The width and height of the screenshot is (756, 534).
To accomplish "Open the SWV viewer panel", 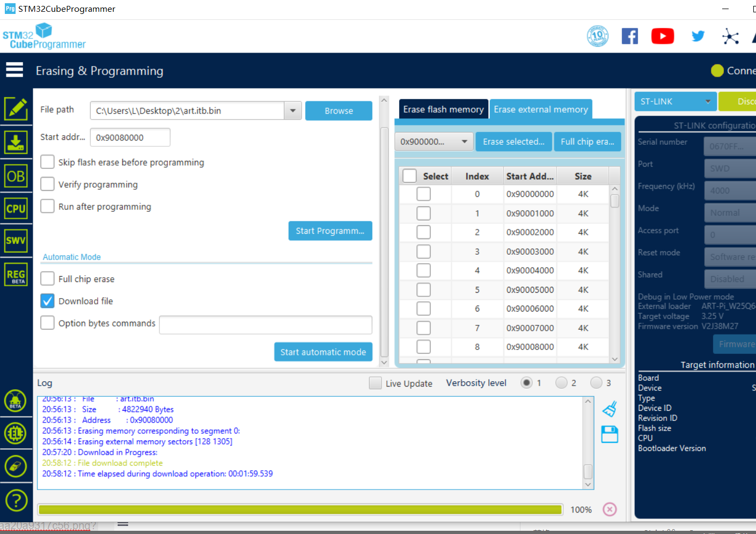I will pos(16,240).
